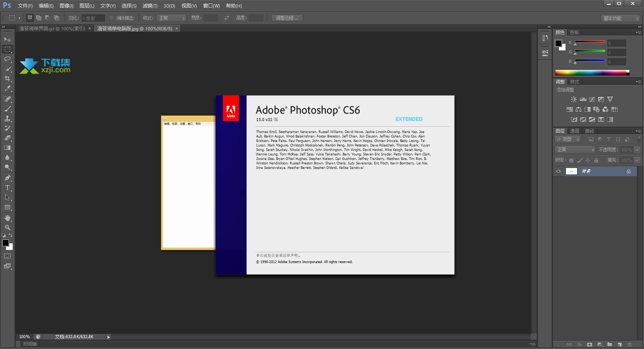
Task: Create a new layer from Layers panel
Action: pos(619,345)
